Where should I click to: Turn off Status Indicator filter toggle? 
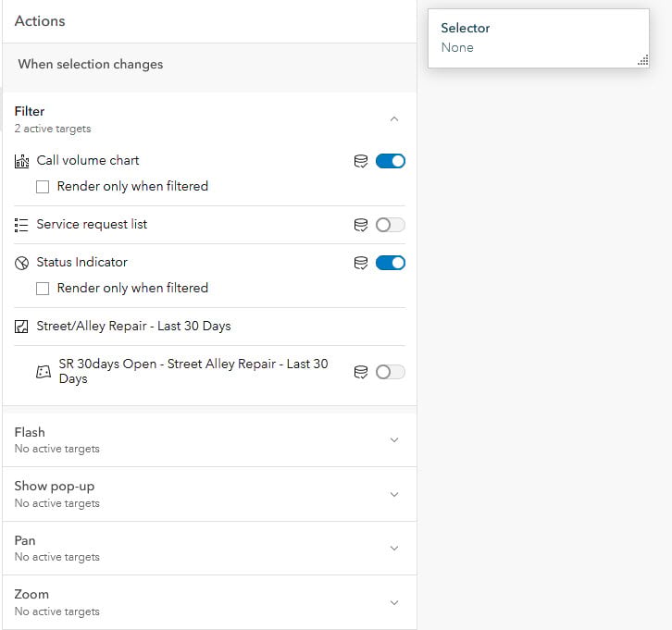pyautogui.click(x=391, y=263)
